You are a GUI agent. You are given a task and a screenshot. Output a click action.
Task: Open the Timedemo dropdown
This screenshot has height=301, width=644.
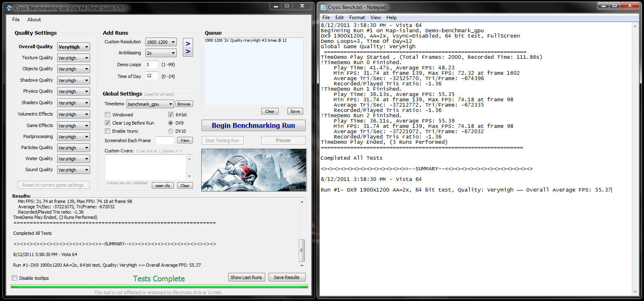point(150,104)
